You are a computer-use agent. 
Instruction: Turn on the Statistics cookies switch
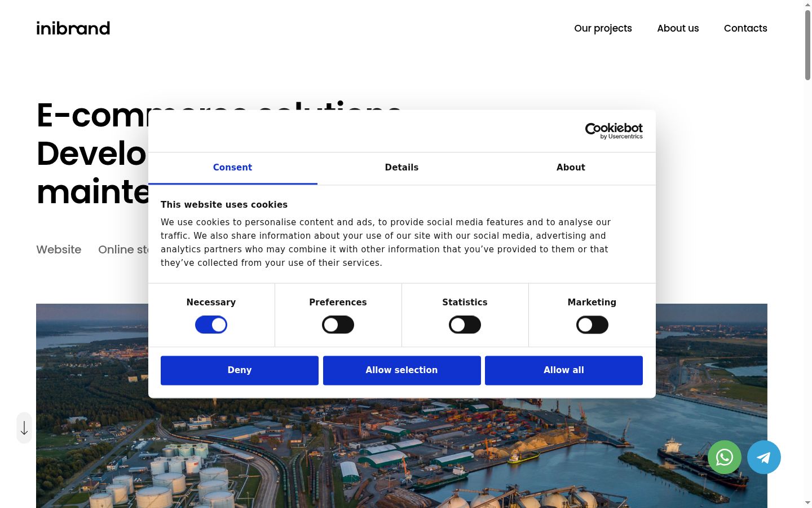(x=465, y=325)
